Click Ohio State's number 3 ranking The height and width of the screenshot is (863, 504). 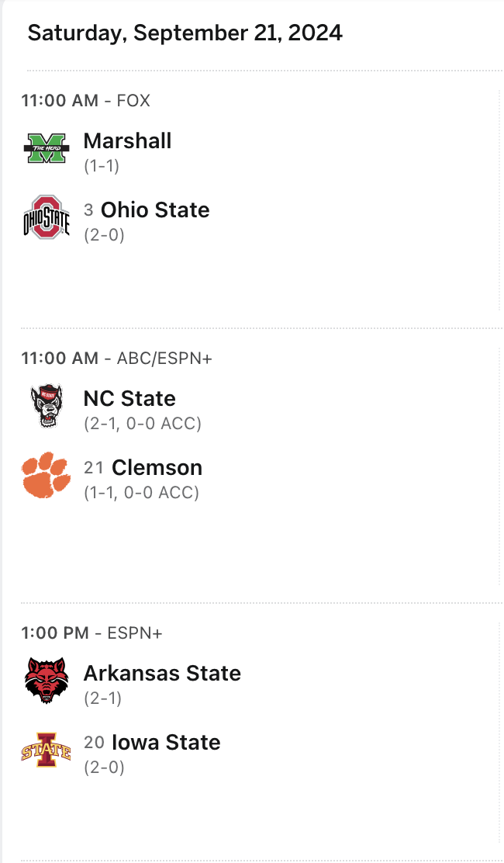[89, 210]
